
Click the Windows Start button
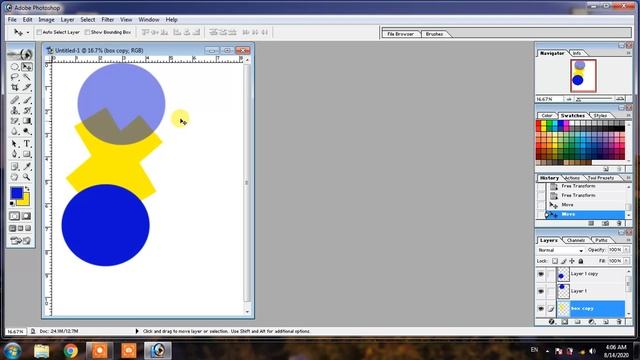coord(13,351)
